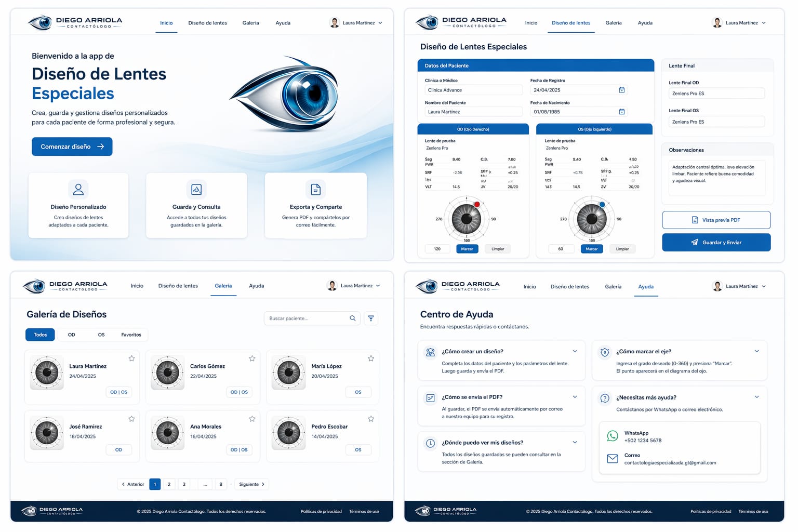
Task: Click Diego Arriola logo on Diseño de lentes screen
Action: click(x=461, y=22)
